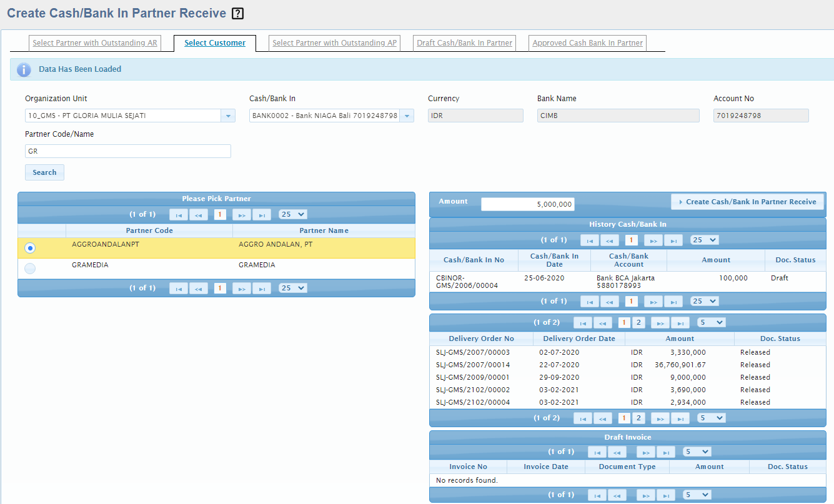The image size is (834, 504).
Task: Click the 36,760,901.67 amount cell
Action: [680, 365]
